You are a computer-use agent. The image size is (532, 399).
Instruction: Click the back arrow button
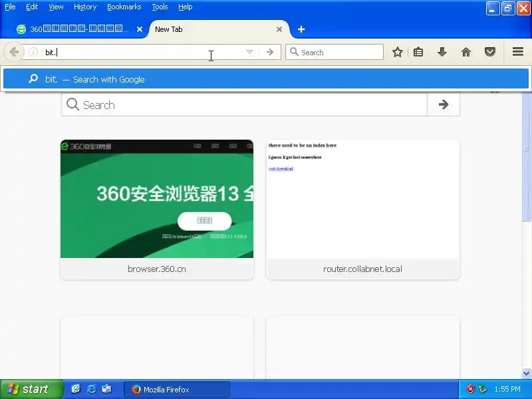click(14, 52)
